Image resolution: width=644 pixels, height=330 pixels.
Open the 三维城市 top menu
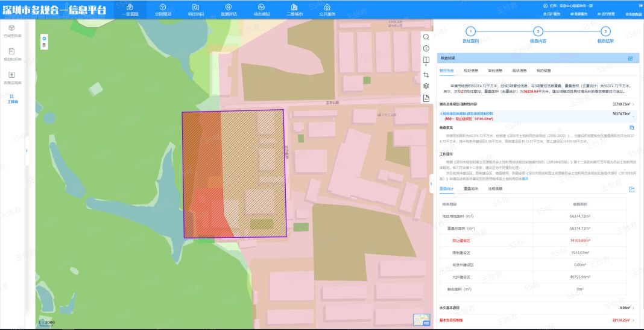pos(294,10)
